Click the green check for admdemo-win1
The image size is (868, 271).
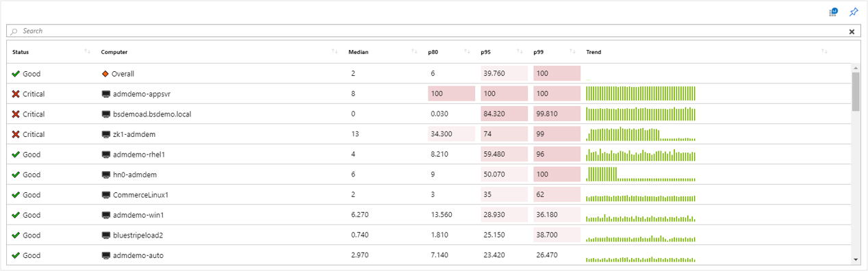tap(16, 215)
